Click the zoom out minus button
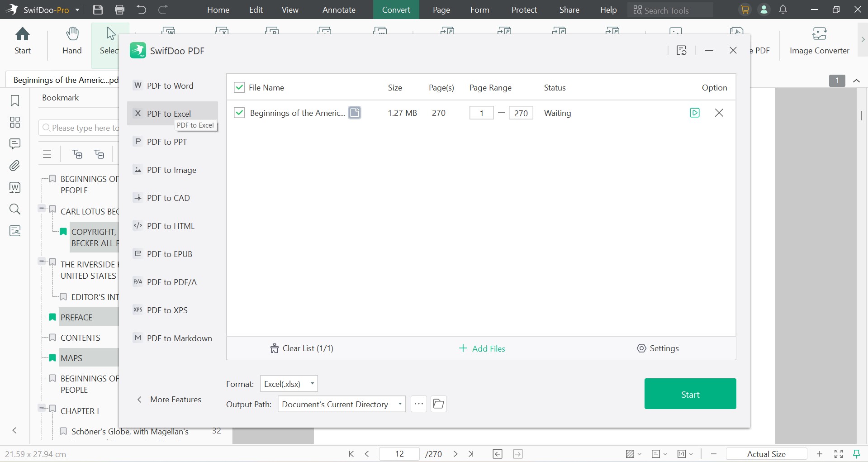 (x=714, y=454)
